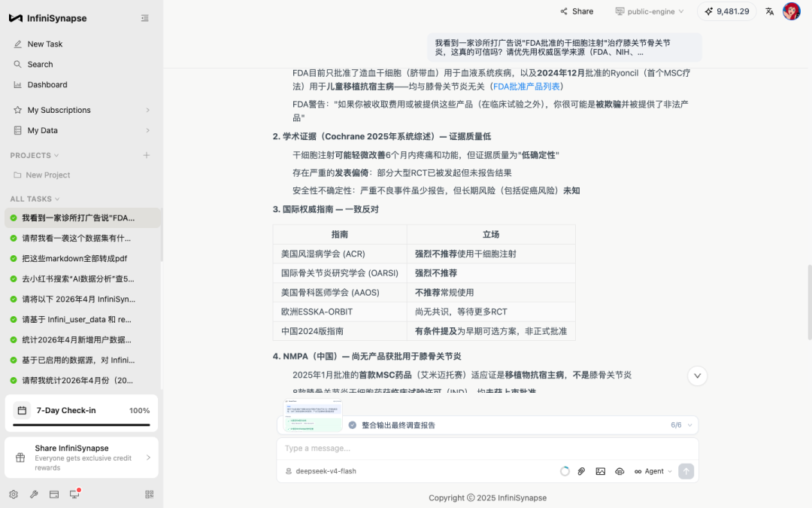Click the Share button in the header
812x508 pixels.
[x=577, y=11]
